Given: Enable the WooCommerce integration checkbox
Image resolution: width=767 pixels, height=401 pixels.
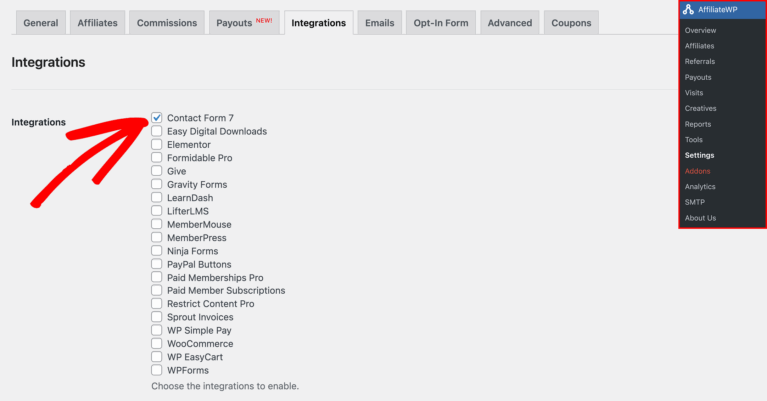Looking at the screenshot, I should [157, 343].
